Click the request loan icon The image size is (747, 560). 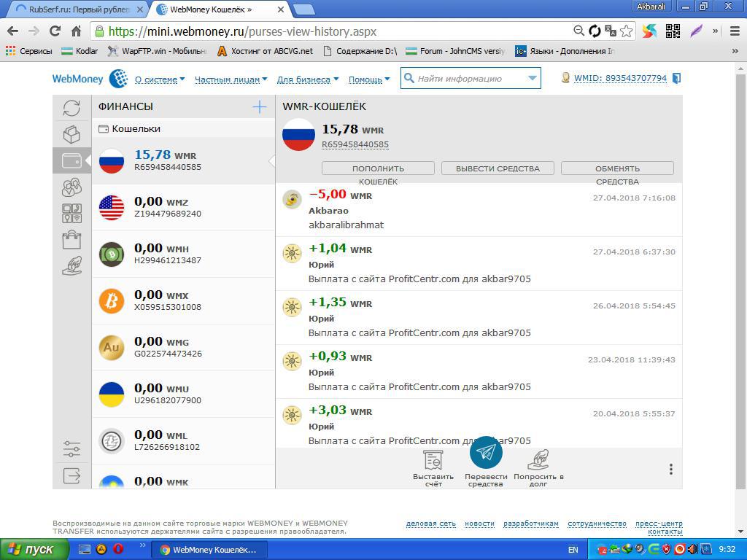tap(538, 460)
